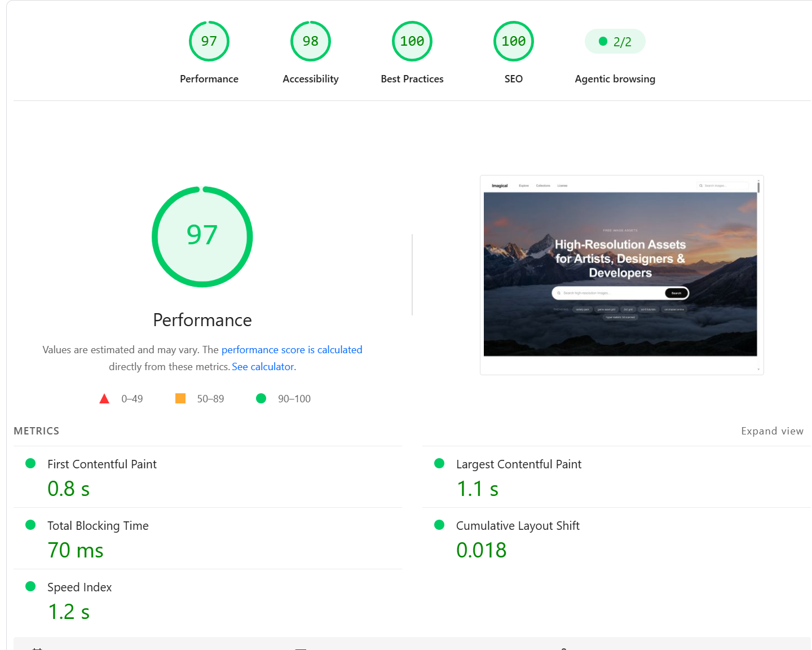
Task: Toggle the Expand view metrics option
Action: [x=772, y=431]
